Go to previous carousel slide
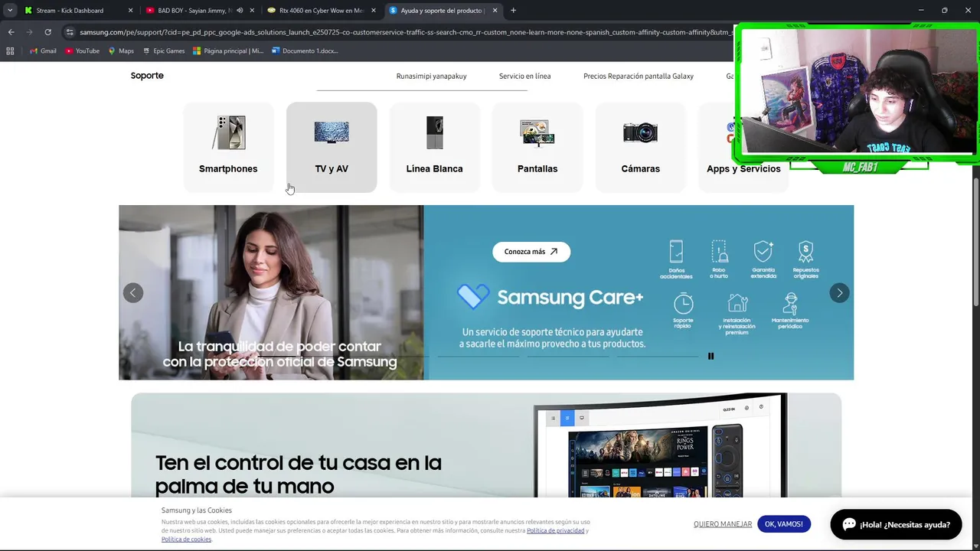The height and width of the screenshot is (551, 980). 133,293
